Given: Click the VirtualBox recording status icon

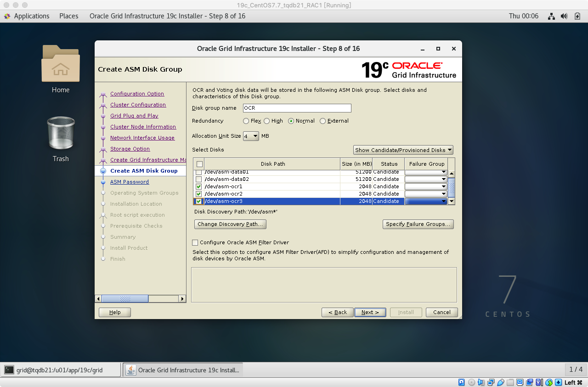Looking at the screenshot, I should [x=529, y=382].
